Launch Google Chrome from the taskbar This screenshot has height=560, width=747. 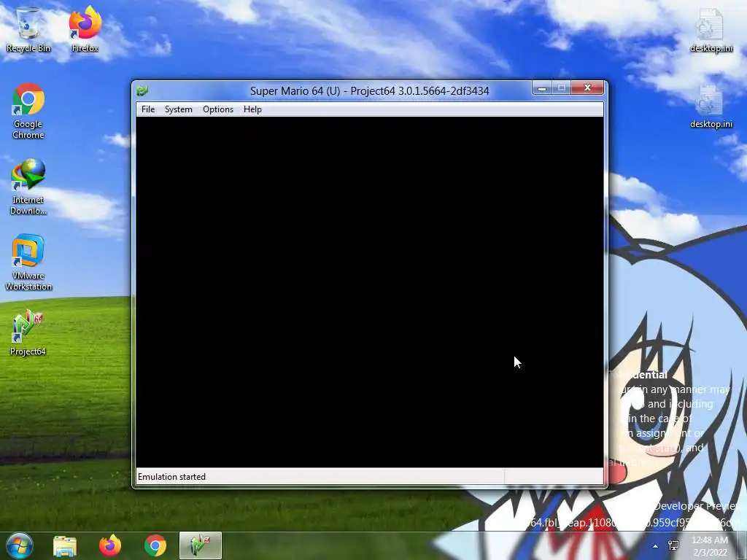pyautogui.click(x=155, y=545)
